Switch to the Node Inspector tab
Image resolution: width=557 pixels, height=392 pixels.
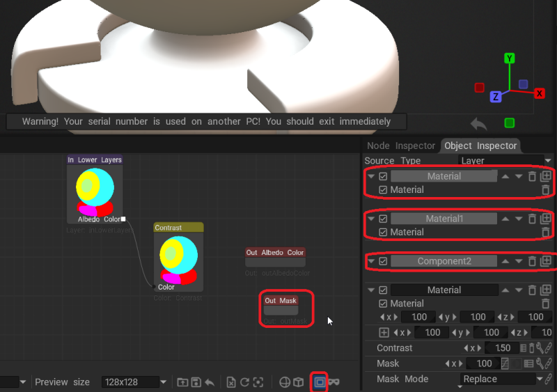(x=401, y=146)
